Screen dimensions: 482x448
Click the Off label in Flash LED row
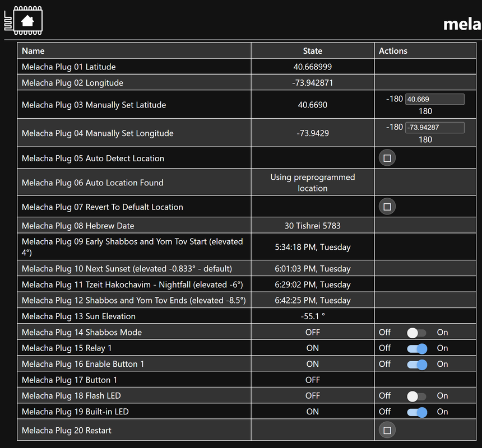[x=384, y=396]
